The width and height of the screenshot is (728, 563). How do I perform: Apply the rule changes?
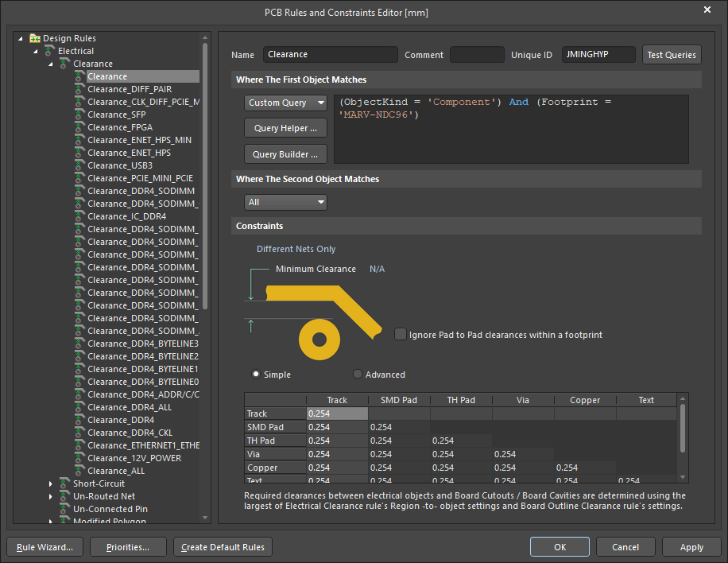click(x=691, y=547)
